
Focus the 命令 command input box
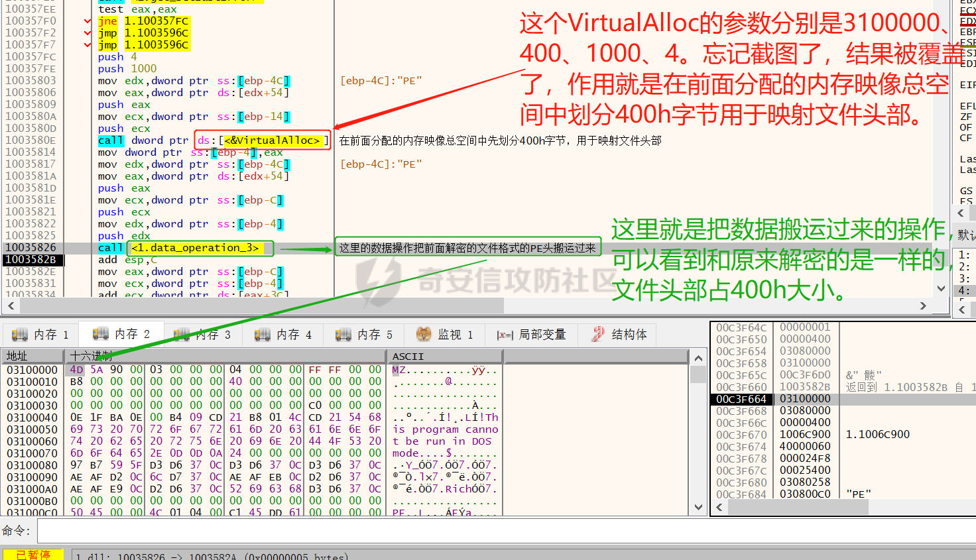pos(507,531)
